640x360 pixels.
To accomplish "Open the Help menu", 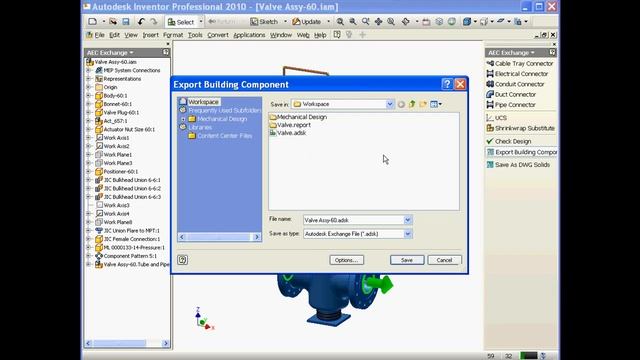I will pyautogui.click(x=320, y=35).
